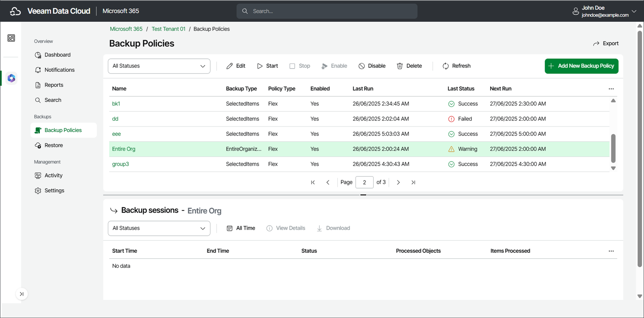This screenshot has height=318, width=644.
Task: Sort by Last Run column header
Action: [363, 88]
